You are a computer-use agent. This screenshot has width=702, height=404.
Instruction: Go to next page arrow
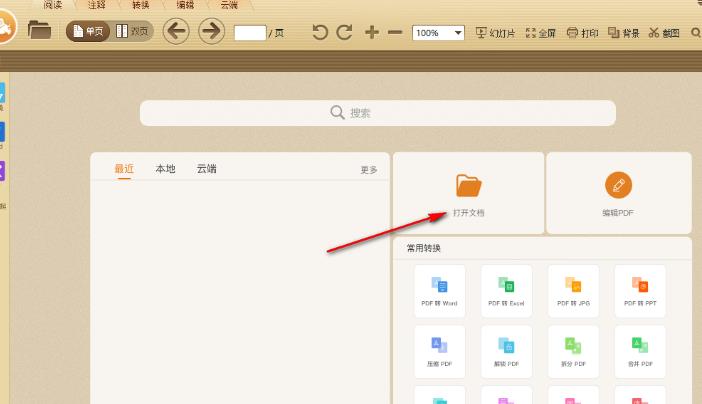pyautogui.click(x=211, y=31)
